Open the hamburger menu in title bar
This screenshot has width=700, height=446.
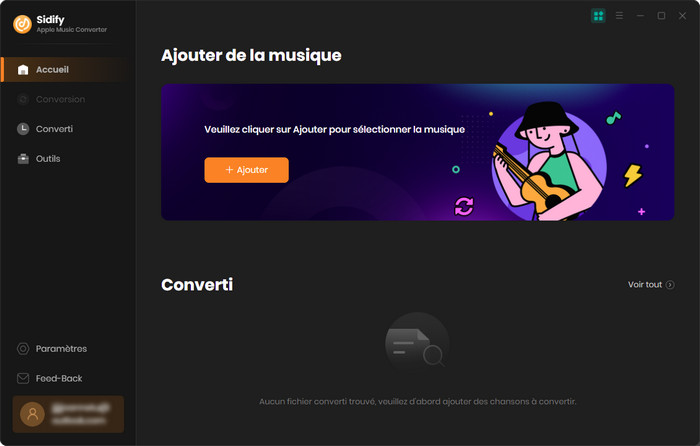pyautogui.click(x=619, y=16)
